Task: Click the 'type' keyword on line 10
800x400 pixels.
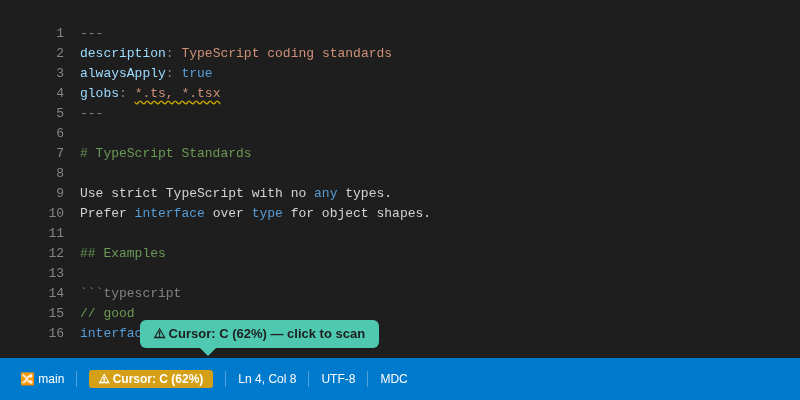Action: click(267, 213)
